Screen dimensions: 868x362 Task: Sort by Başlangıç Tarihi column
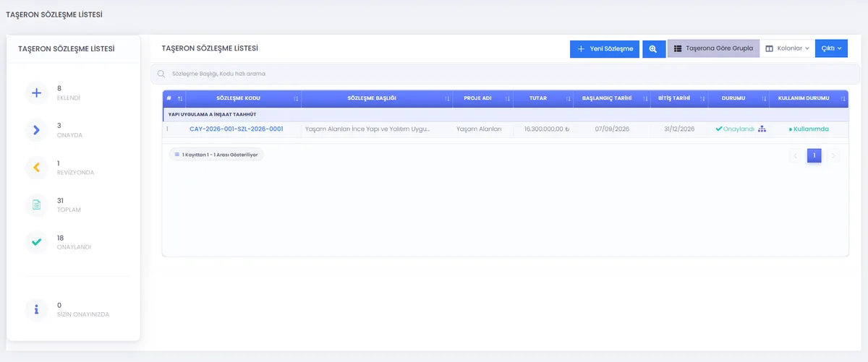(644, 98)
